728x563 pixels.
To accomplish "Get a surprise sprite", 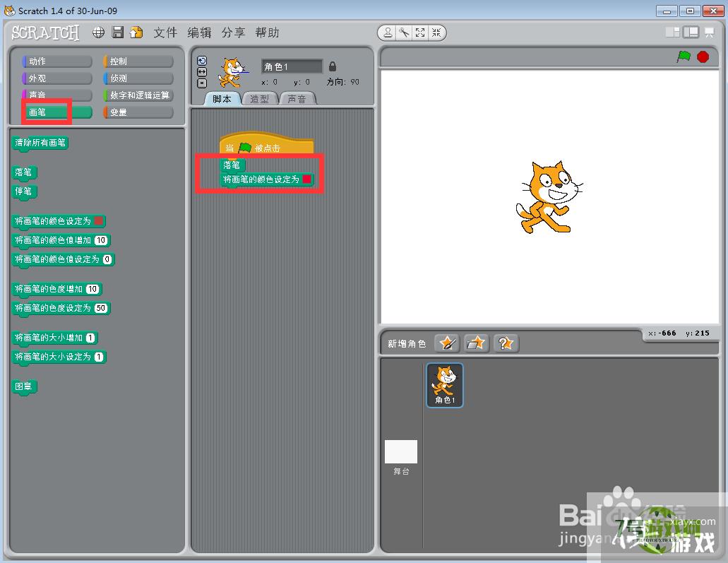I will point(506,343).
